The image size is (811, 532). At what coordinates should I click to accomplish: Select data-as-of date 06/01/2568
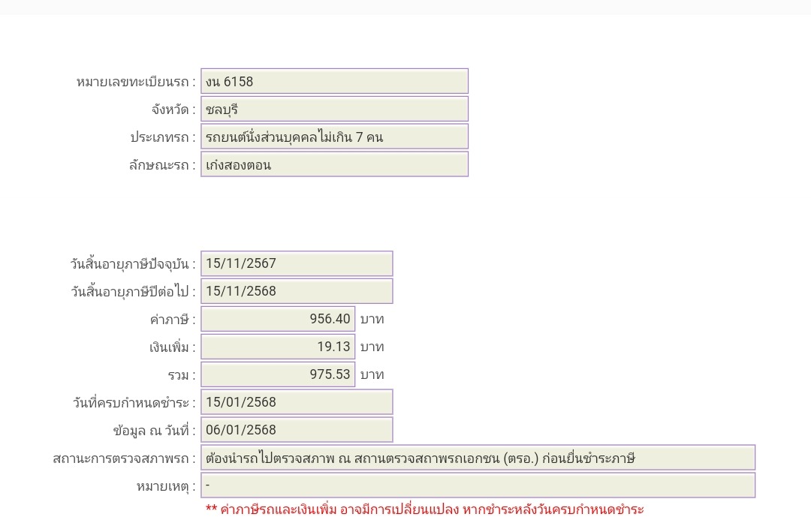[297, 430]
